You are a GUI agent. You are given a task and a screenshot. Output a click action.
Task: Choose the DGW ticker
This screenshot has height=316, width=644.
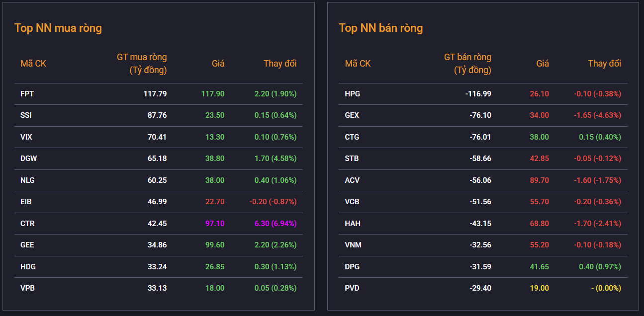pos(29,158)
